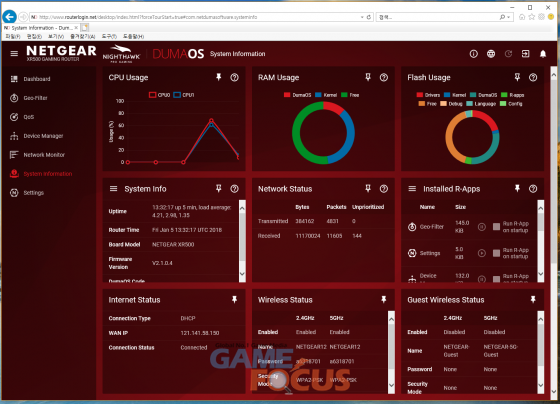
Task: Pin the Wireless Status panel
Action: pyautogui.click(x=384, y=300)
